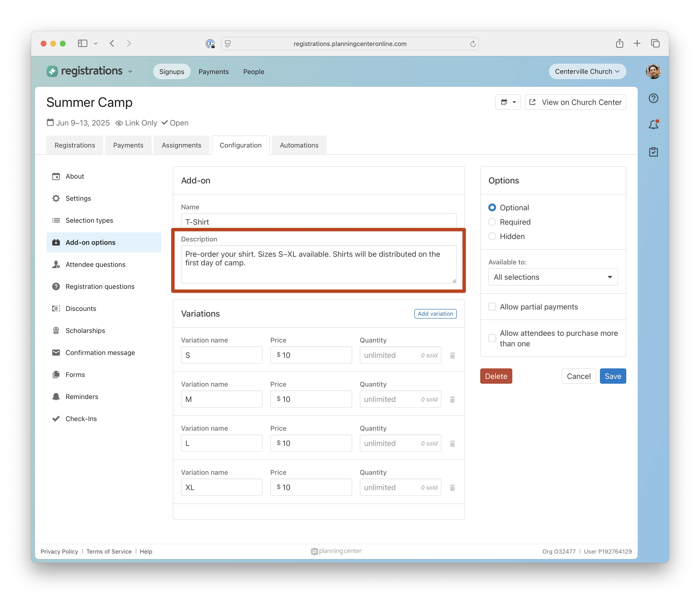700x594 pixels.
Task: Click the user profile avatar
Action: 653,71
